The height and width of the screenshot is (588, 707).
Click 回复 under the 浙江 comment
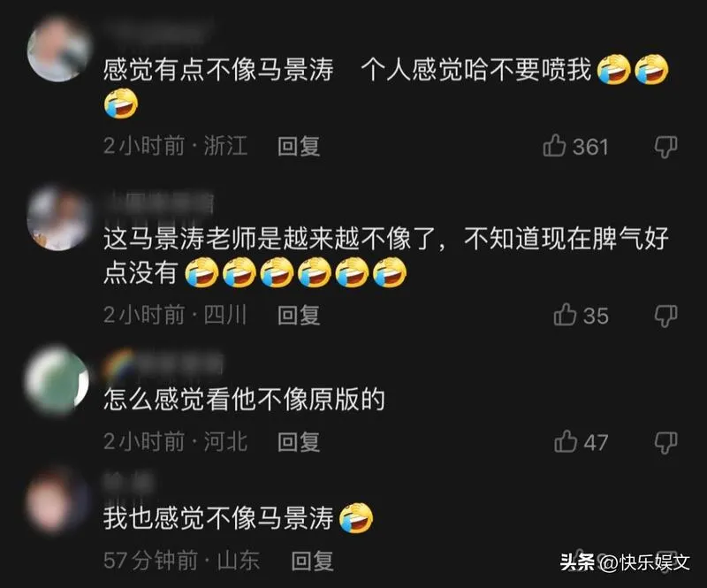click(299, 146)
